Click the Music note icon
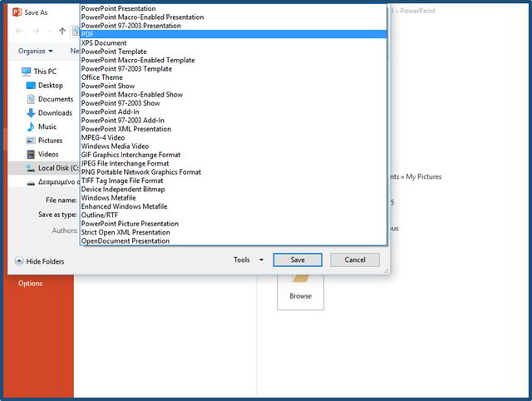Viewport: 532px width, 401px height. (x=31, y=126)
